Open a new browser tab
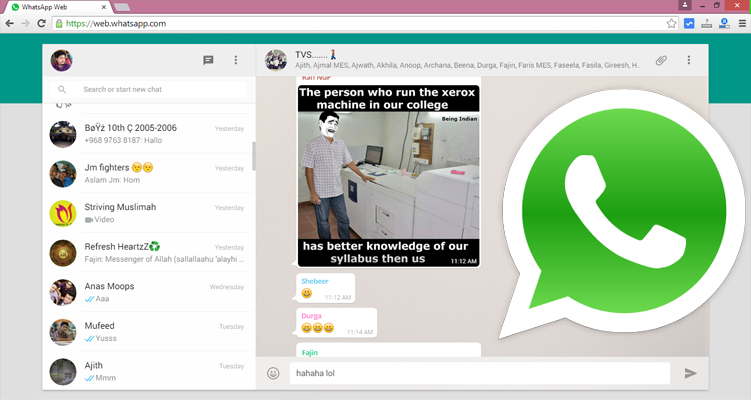The height and width of the screenshot is (400, 751). (x=122, y=7)
